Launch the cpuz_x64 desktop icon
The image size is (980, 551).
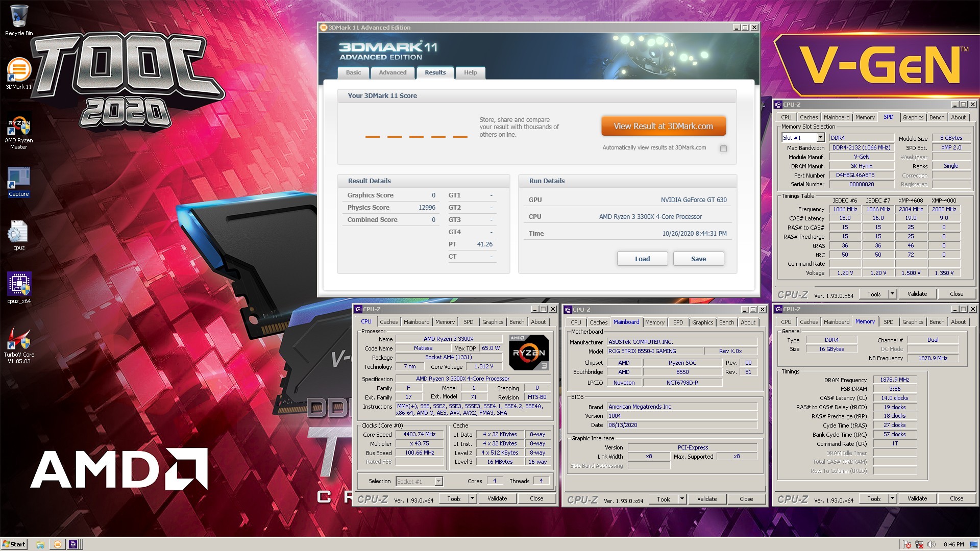(x=19, y=288)
